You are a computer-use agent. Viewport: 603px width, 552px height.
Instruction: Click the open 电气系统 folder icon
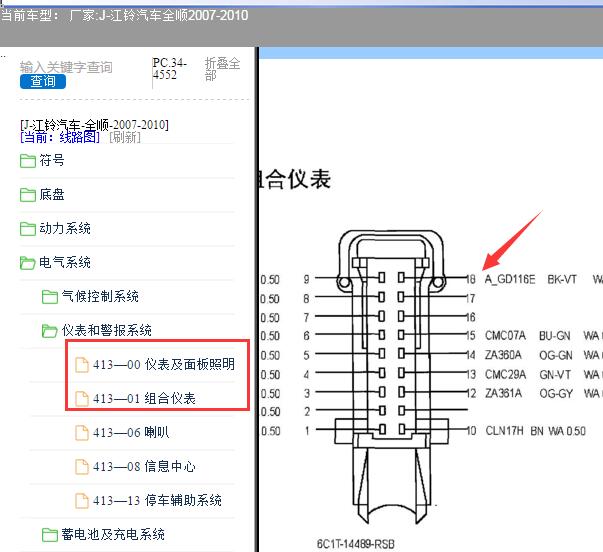tap(28, 263)
